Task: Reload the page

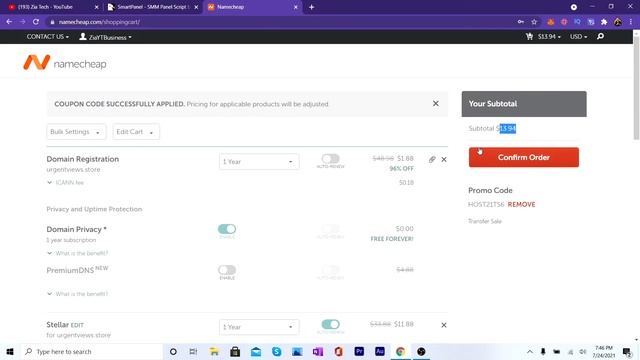Action: pos(36,22)
